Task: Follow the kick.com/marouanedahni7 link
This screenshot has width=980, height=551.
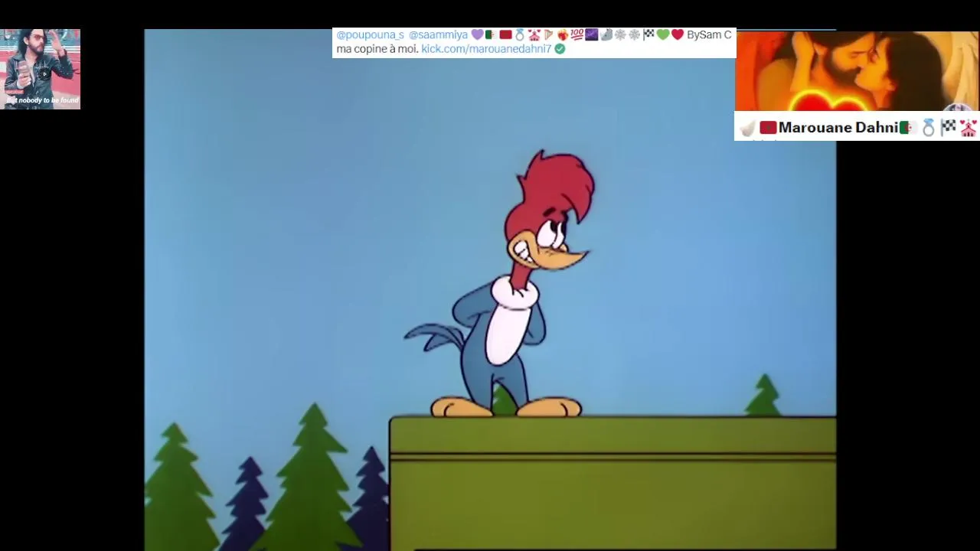Action: click(486, 49)
